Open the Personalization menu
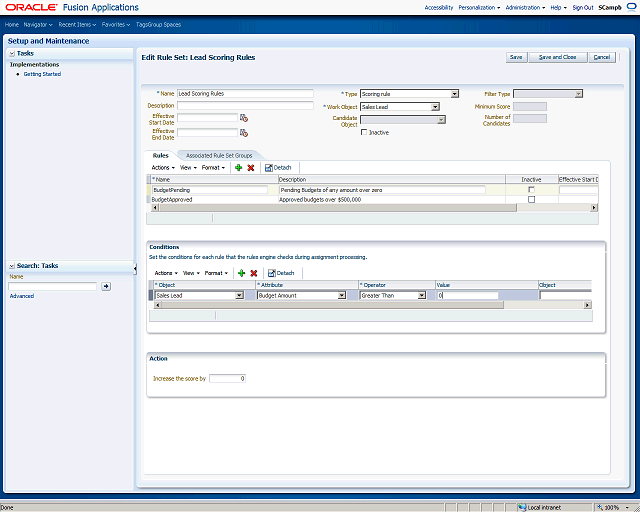This screenshot has width=640, height=512. click(479, 7)
